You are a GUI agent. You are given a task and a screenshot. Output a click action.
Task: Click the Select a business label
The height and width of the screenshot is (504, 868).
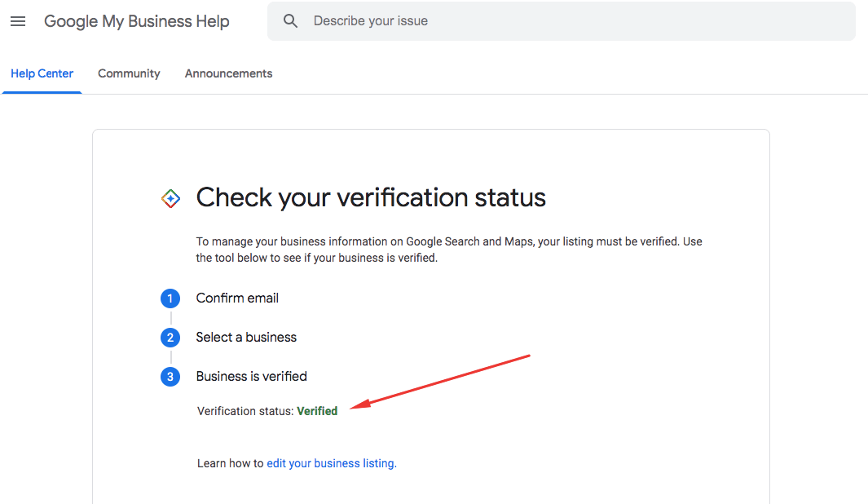246,337
